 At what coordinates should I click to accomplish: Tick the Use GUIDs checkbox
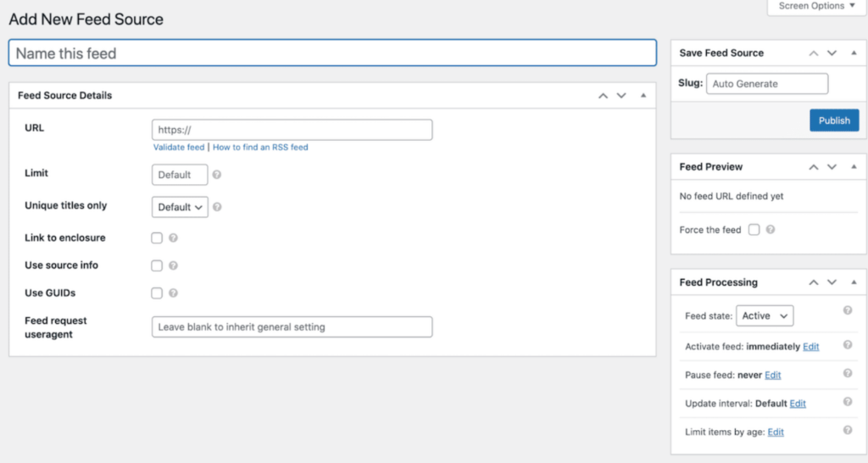pyautogui.click(x=157, y=293)
